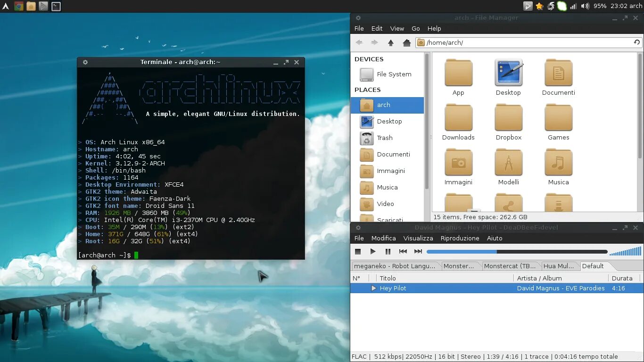Skip to the previous track in DeaDBeeF
The width and height of the screenshot is (644, 362).
[x=403, y=252]
